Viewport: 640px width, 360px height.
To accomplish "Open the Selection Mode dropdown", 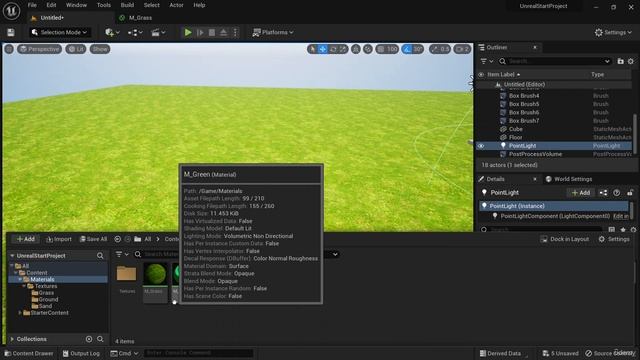I will pos(60,32).
